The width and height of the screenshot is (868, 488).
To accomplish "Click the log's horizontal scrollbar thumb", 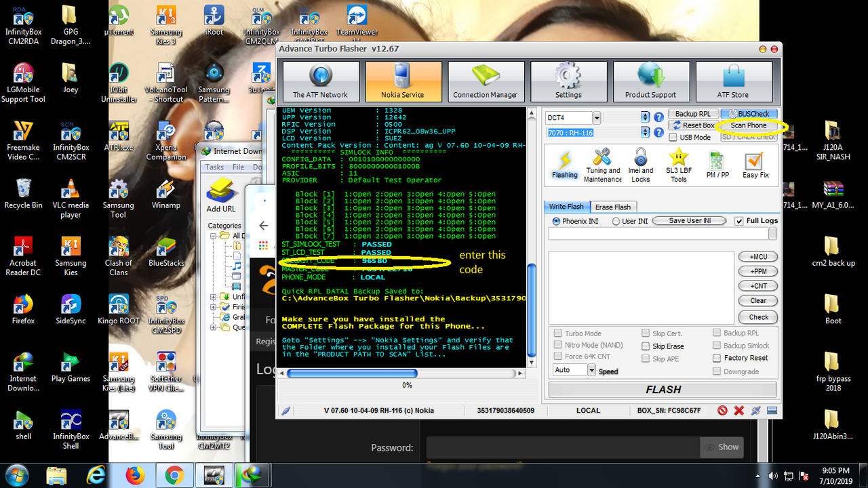I will [x=352, y=373].
